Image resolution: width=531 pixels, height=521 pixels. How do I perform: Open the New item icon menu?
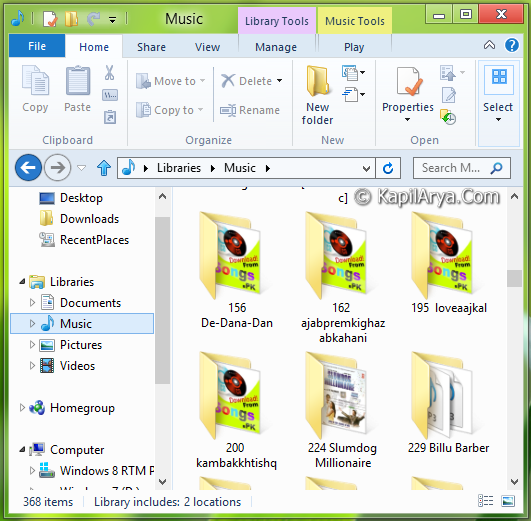tap(353, 72)
